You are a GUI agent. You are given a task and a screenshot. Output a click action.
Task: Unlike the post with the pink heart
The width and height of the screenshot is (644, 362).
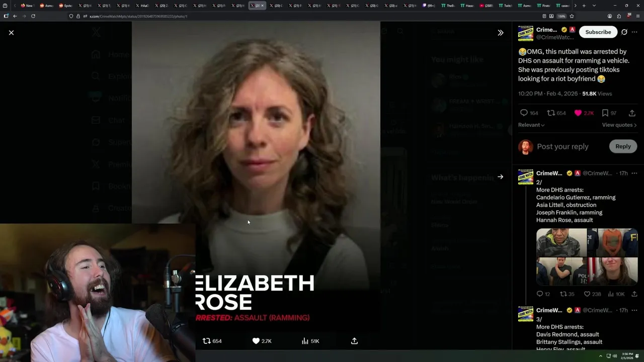pos(584,113)
